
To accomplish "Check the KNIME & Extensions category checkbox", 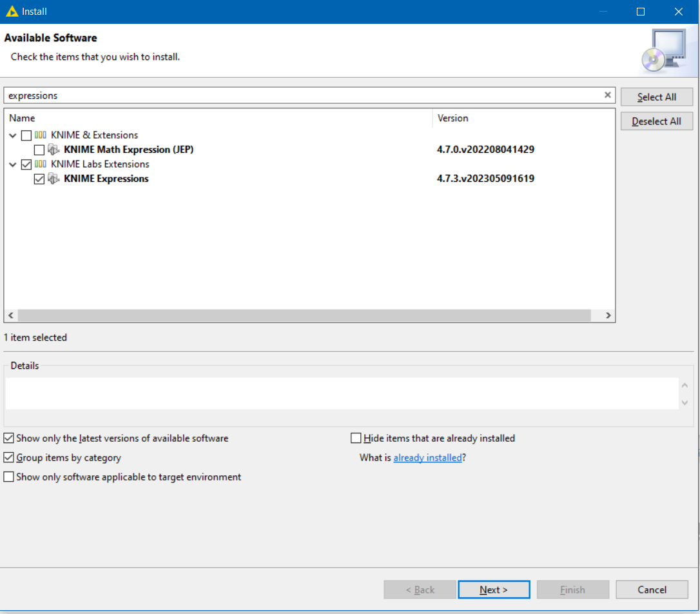I will (26, 135).
